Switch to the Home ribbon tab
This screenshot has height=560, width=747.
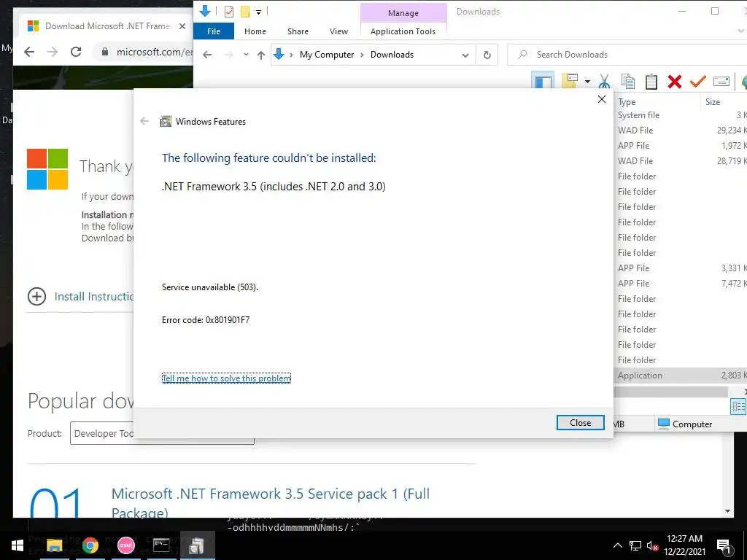255,31
